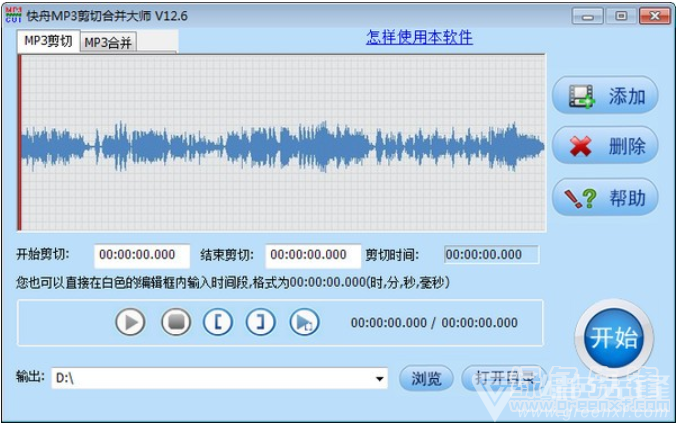Click the 剪切时间 duration field
679x426 pixels.
[491, 255]
